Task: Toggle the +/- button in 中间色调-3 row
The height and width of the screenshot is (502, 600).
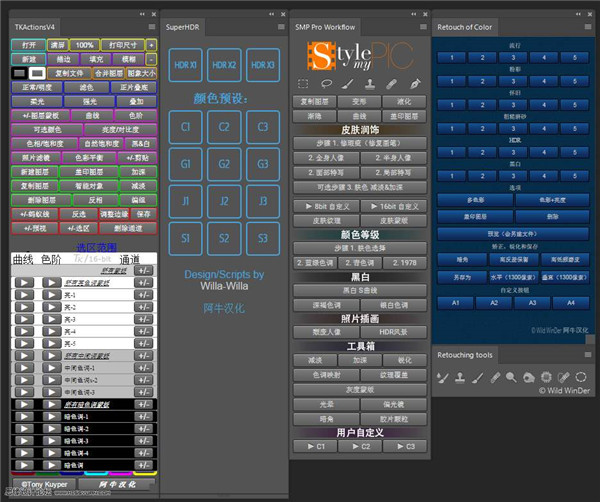Action: [144, 392]
